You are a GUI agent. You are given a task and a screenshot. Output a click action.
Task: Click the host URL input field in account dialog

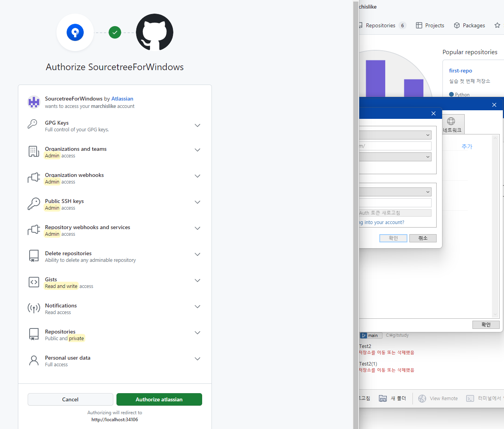tap(395, 146)
